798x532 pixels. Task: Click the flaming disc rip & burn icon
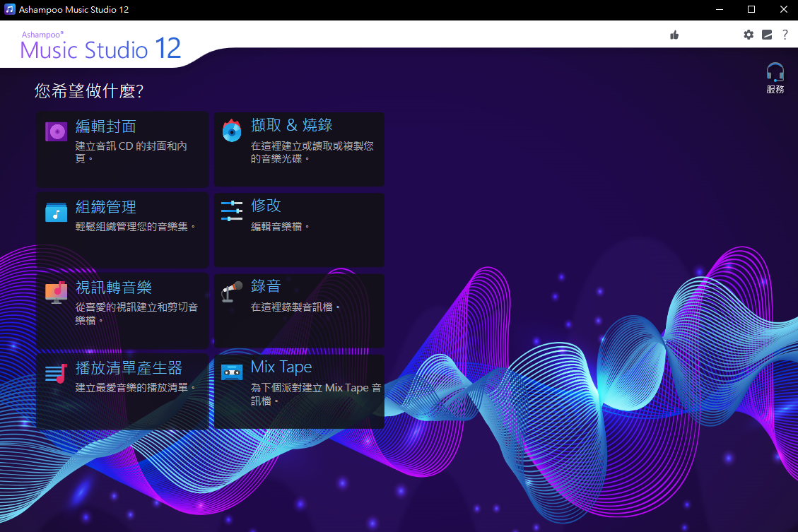[232, 131]
